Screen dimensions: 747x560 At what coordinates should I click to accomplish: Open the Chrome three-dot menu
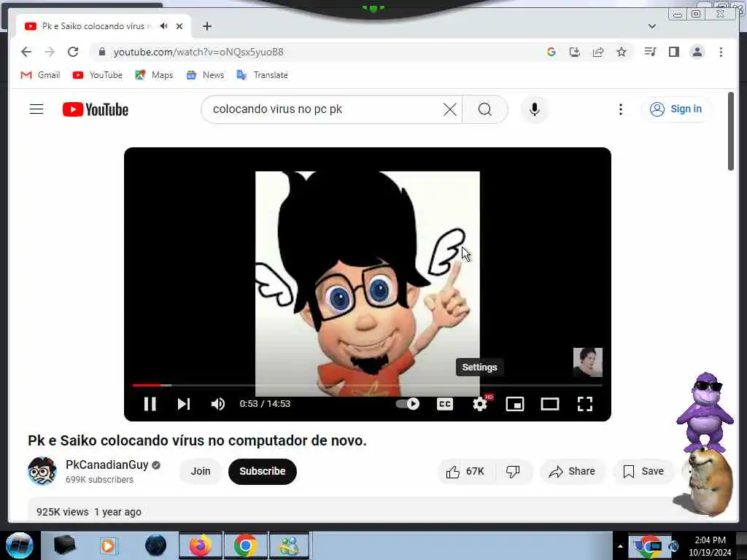click(x=721, y=52)
